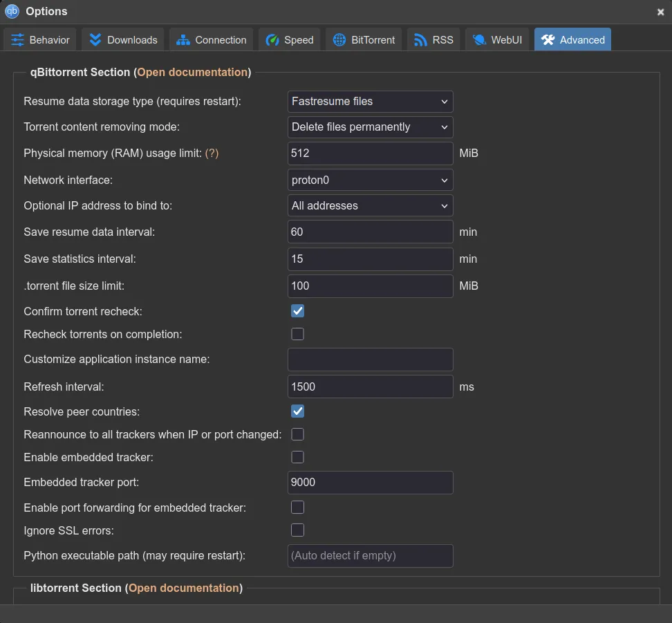The image size is (672, 623).
Task: Click the Embedded tracker port field
Action: pyautogui.click(x=371, y=483)
